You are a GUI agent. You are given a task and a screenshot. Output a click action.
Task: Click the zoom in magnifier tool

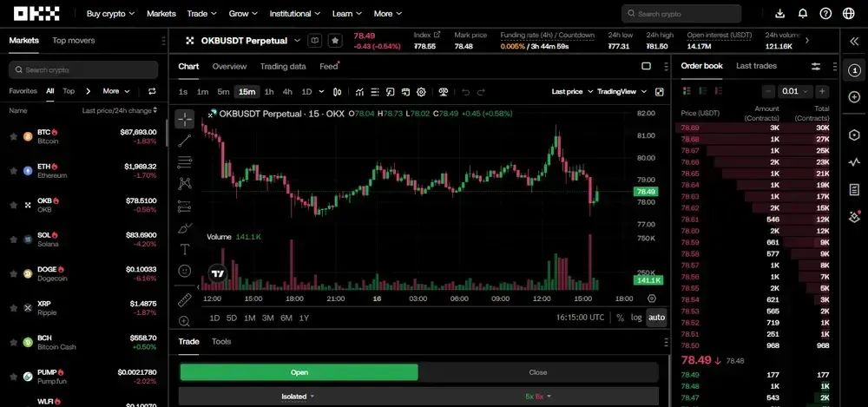[184, 321]
